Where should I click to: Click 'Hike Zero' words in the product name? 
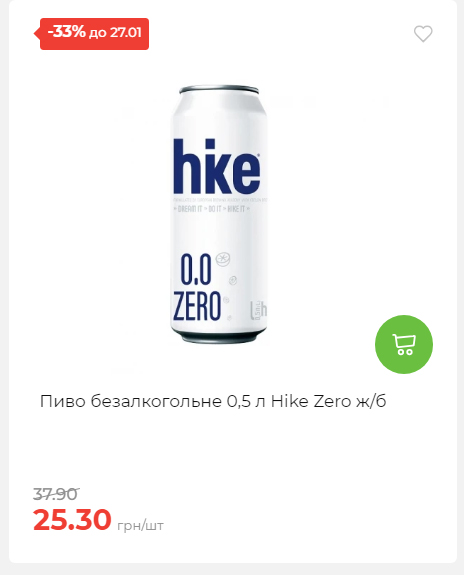(x=311, y=401)
